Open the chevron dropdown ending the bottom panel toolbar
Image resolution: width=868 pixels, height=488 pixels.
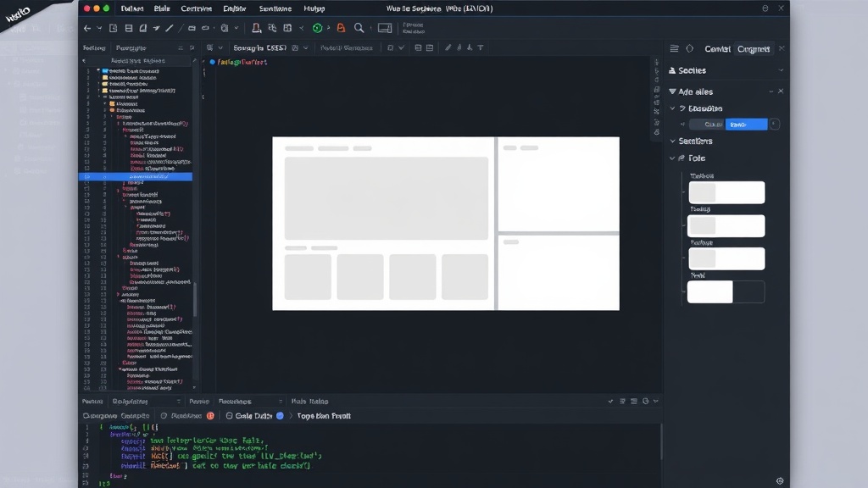[x=656, y=401]
